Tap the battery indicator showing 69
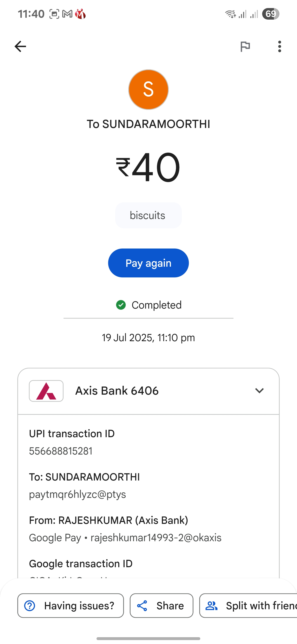Image resolution: width=297 pixels, height=644 pixels. pos(271,14)
